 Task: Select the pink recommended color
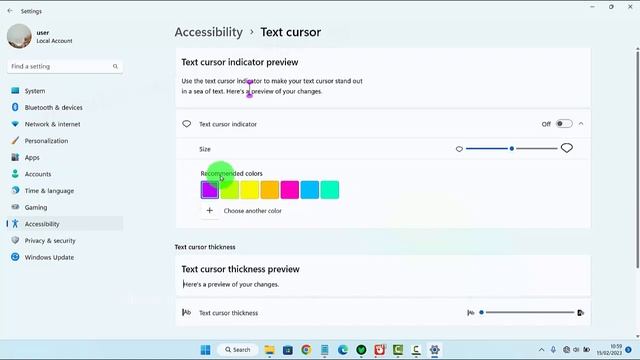(290, 190)
